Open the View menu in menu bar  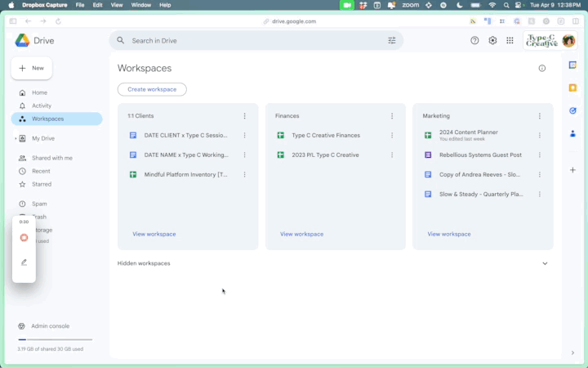tap(117, 5)
